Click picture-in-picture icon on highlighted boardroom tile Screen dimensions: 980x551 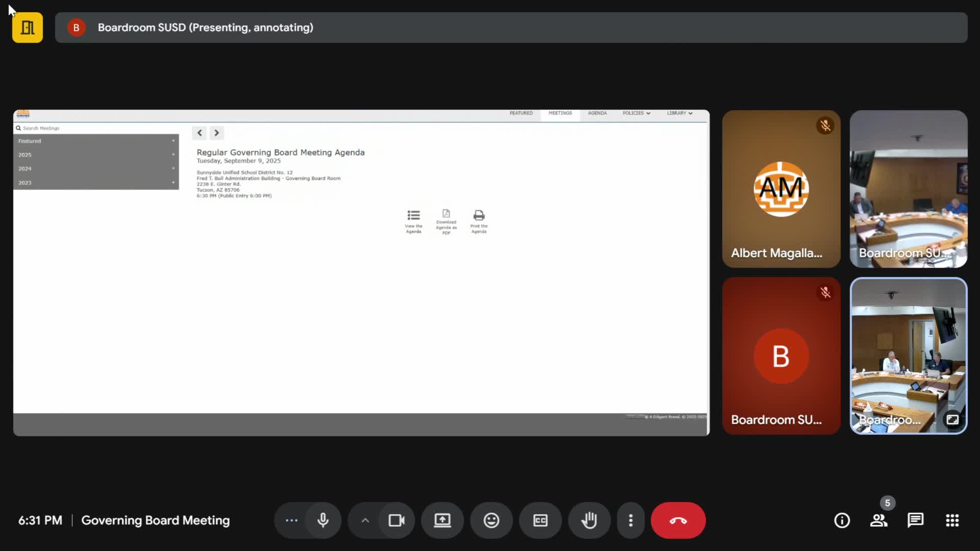(x=952, y=419)
